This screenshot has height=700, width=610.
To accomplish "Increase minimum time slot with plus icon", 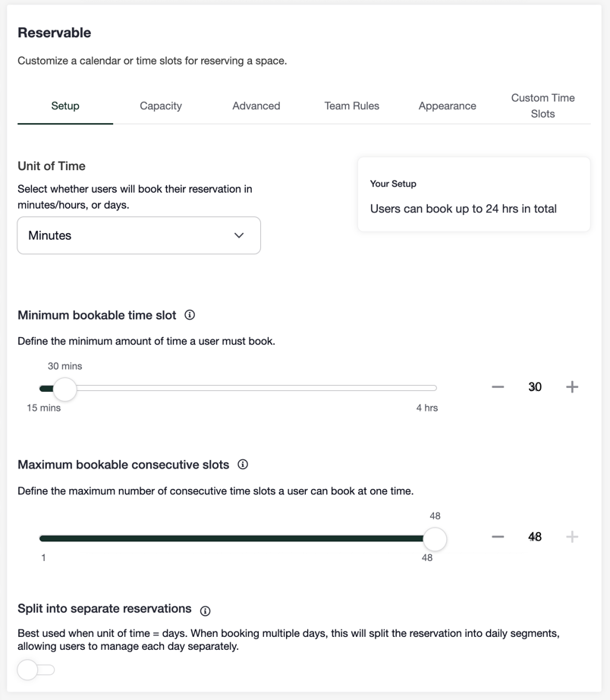I will point(572,387).
